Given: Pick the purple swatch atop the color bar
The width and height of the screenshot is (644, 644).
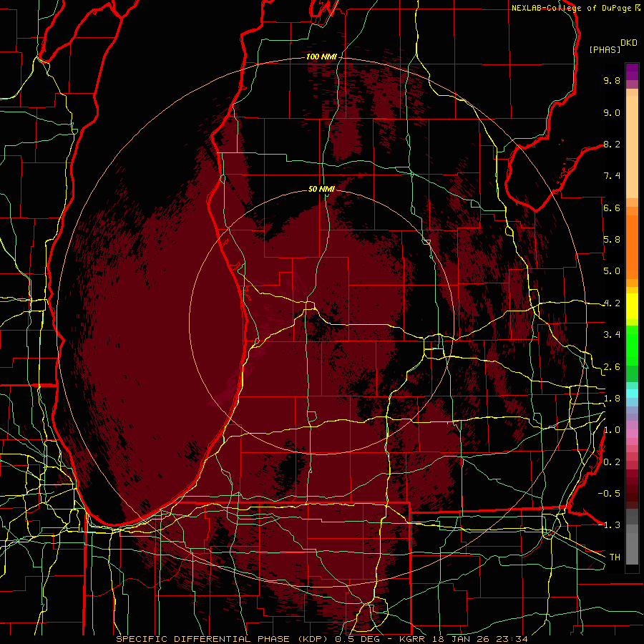Looking at the screenshot, I should [632, 72].
